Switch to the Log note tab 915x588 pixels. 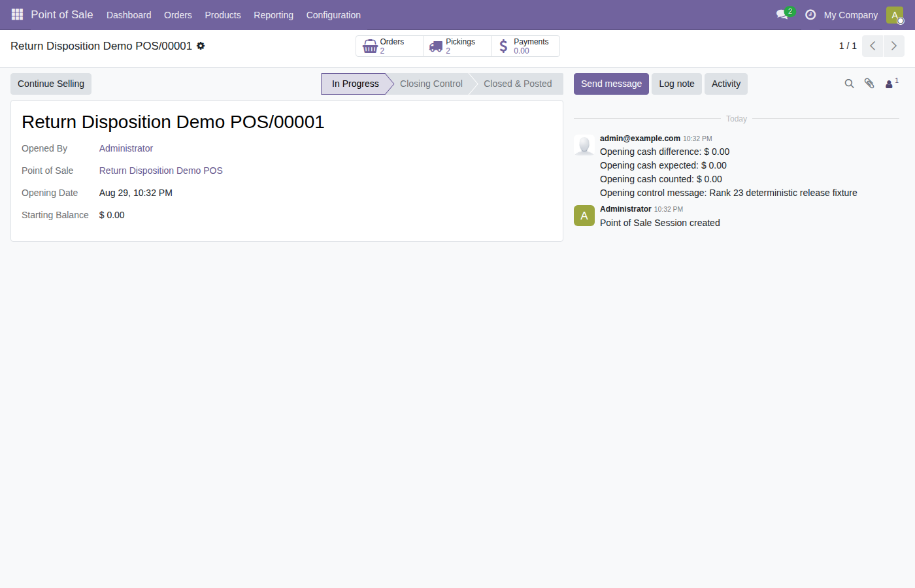pos(676,84)
